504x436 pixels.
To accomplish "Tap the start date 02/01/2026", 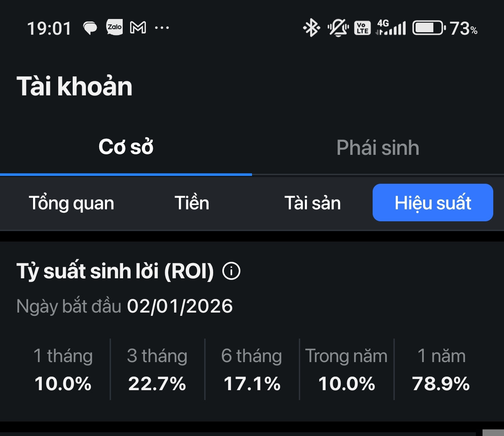I will coord(180,306).
